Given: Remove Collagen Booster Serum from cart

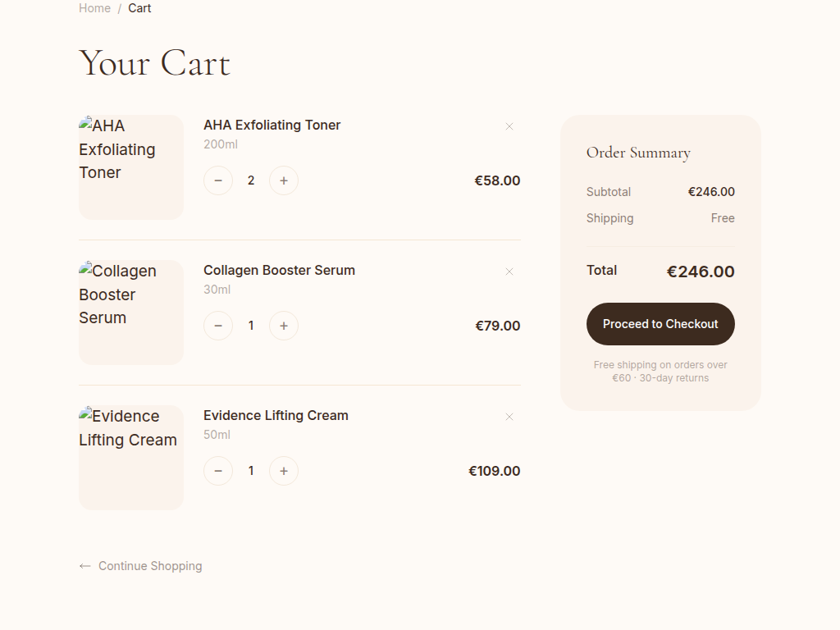Looking at the screenshot, I should [x=509, y=272].
